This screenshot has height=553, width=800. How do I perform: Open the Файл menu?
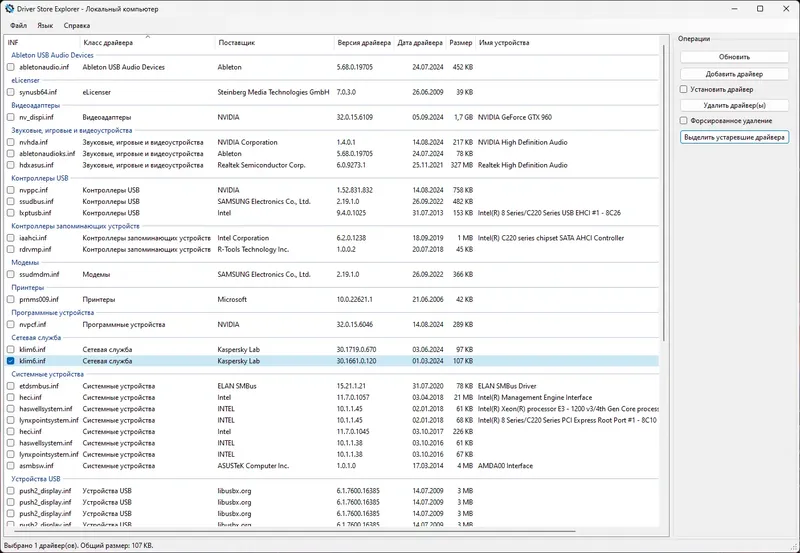pyautogui.click(x=18, y=26)
